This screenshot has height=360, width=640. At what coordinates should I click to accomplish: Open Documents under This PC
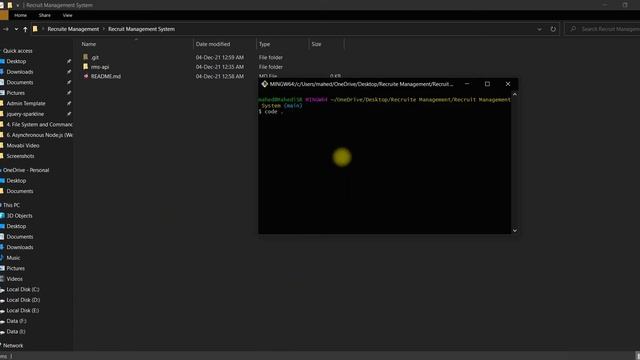click(20, 237)
